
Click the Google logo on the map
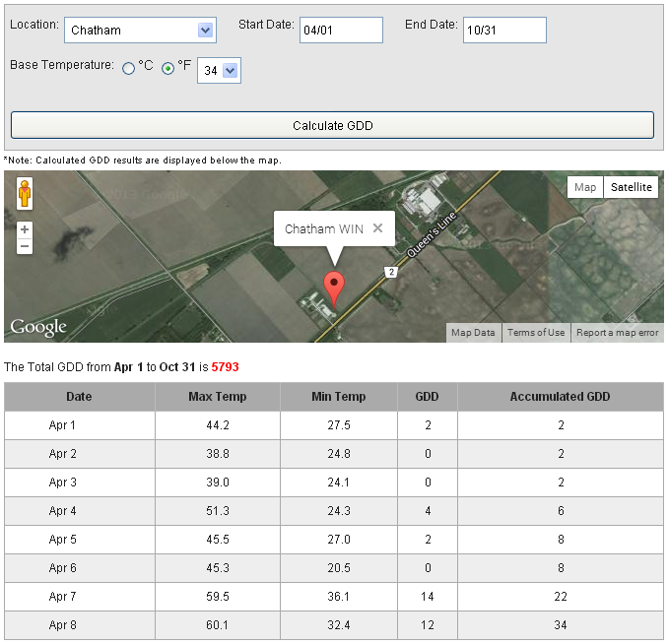coord(38,327)
